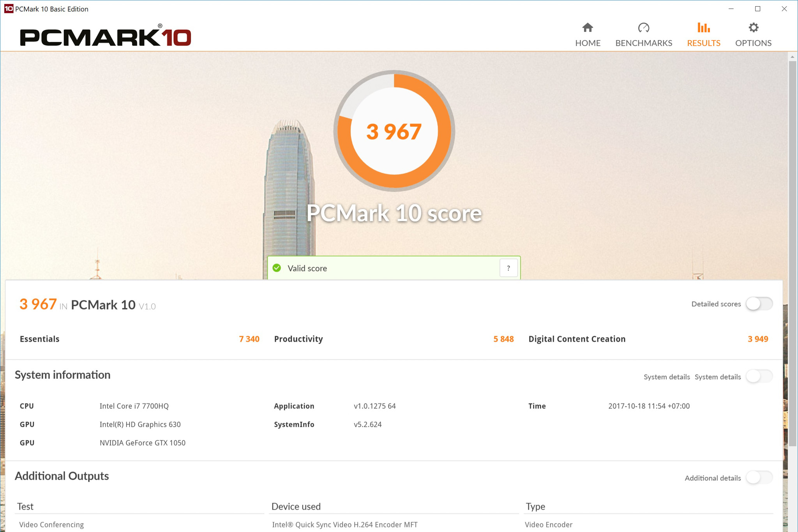
Task: Click the Essentials score 7 340
Action: pos(249,339)
